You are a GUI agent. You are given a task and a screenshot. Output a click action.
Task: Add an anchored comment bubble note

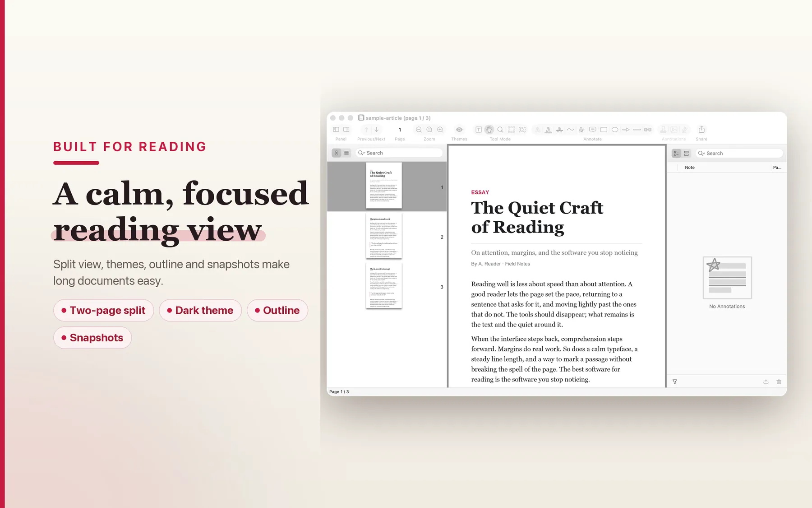point(593,130)
